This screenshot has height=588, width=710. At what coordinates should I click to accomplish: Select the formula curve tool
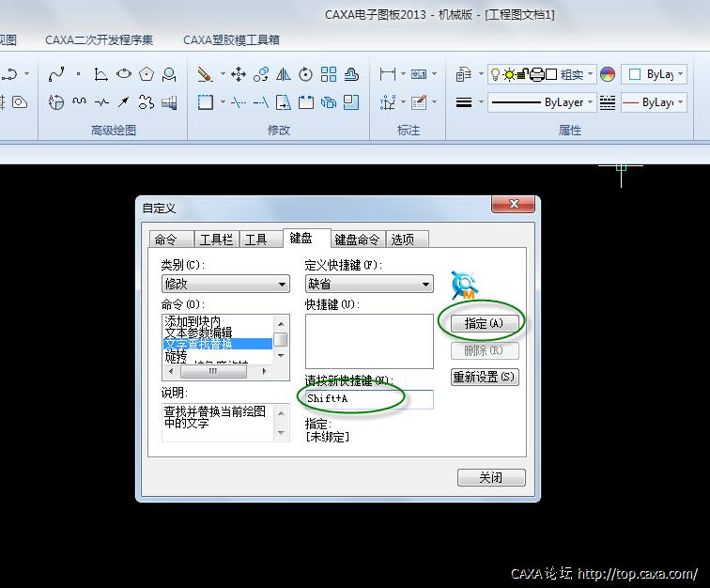click(x=100, y=74)
